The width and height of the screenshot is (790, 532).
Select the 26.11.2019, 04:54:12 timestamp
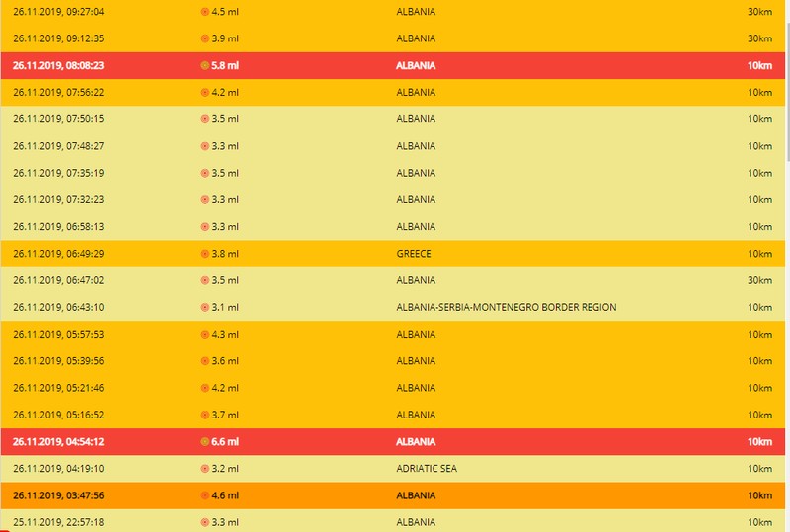(x=58, y=442)
